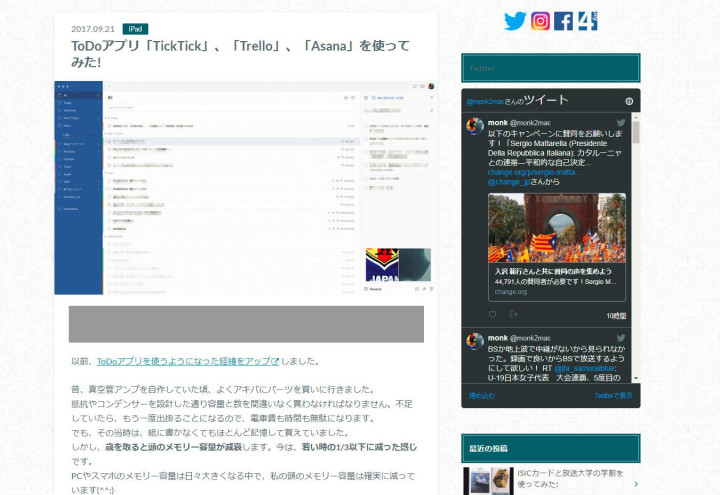
Task: Click the widget scrollbar down arrow
Action: point(636,378)
